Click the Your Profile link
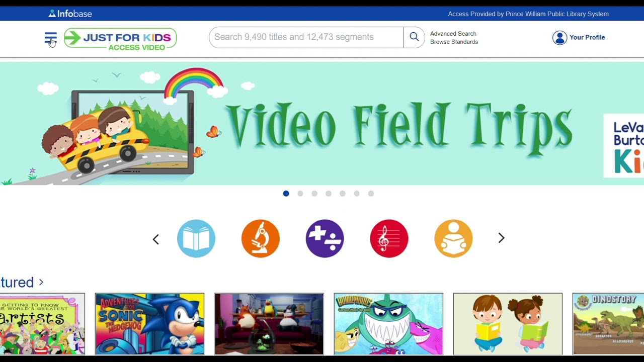644x362 pixels. coord(587,38)
